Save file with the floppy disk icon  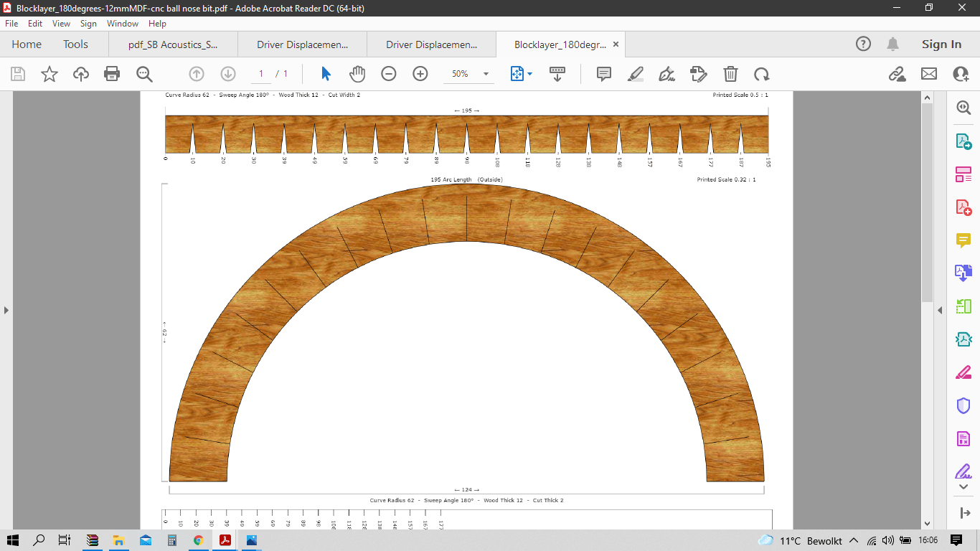pos(18,74)
